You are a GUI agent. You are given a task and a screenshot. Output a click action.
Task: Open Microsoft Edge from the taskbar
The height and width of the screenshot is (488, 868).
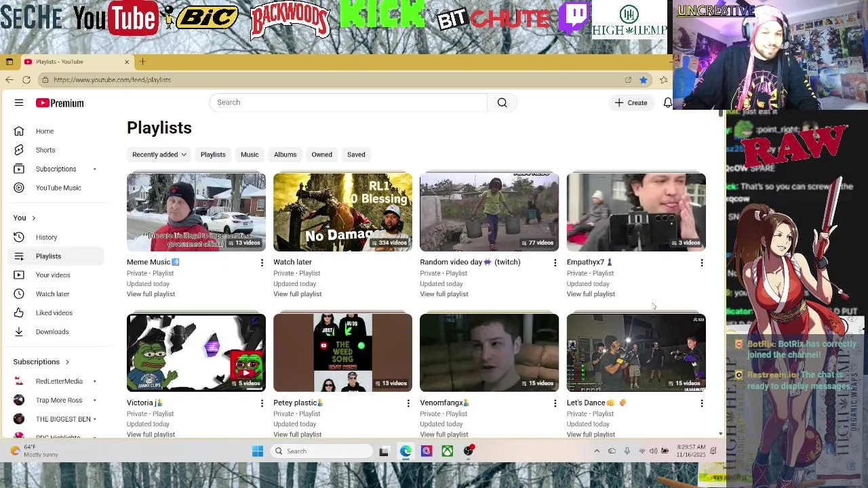coord(406,451)
